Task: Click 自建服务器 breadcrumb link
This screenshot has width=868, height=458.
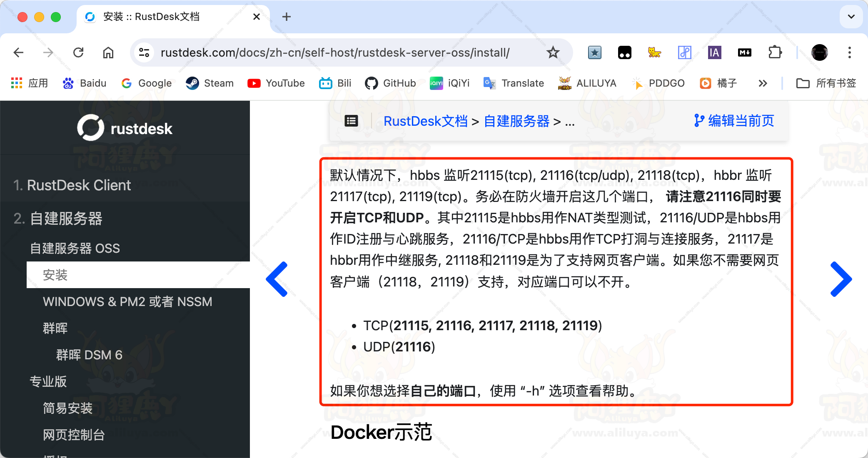Action: (x=516, y=121)
